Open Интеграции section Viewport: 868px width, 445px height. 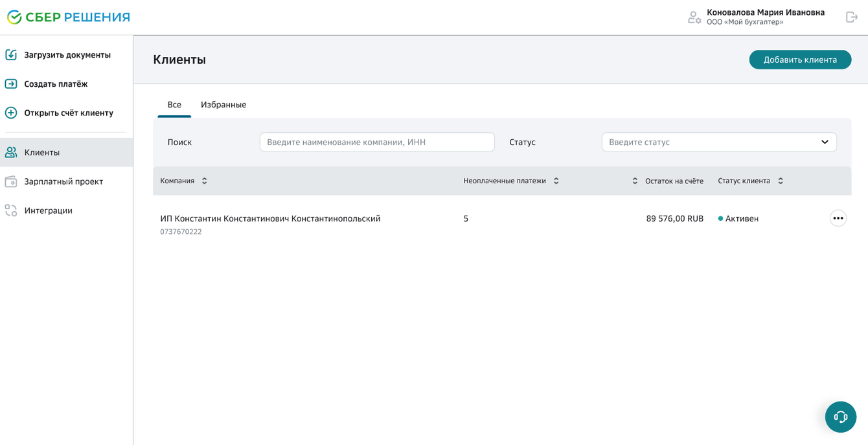click(67, 211)
